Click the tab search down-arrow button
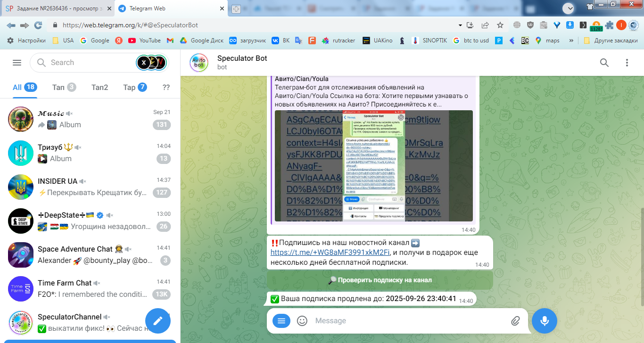Screen dimensions: 644x343 tap(569, 8)
